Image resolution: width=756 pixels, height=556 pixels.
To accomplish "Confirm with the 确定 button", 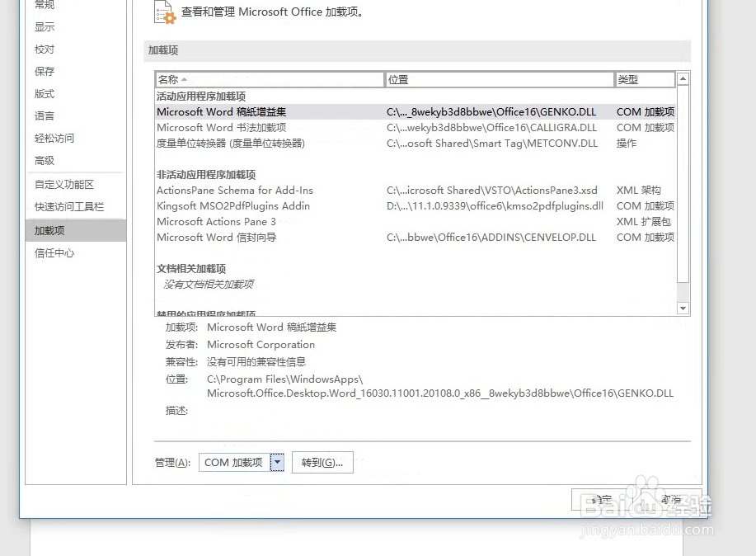I will [x=602, y=500].
